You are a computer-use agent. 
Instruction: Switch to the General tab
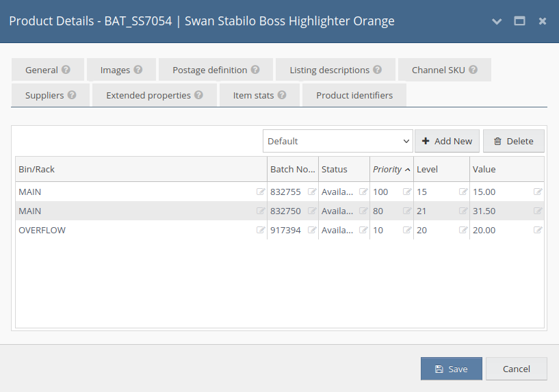pyautogui.click(x=48, y=70)
